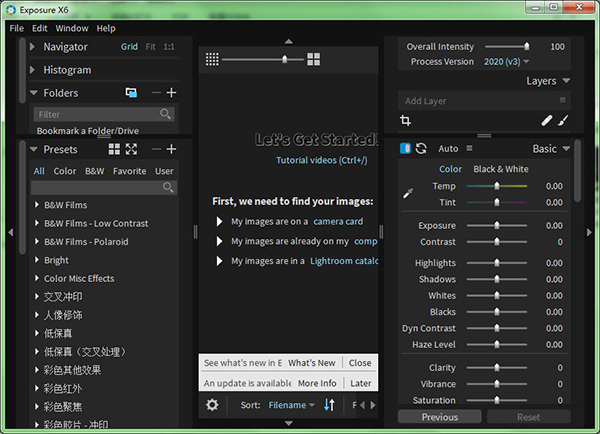Open the settings gear icon in bottom bar
The width and height of the screenshot is (600, 434).
point(212,405)
